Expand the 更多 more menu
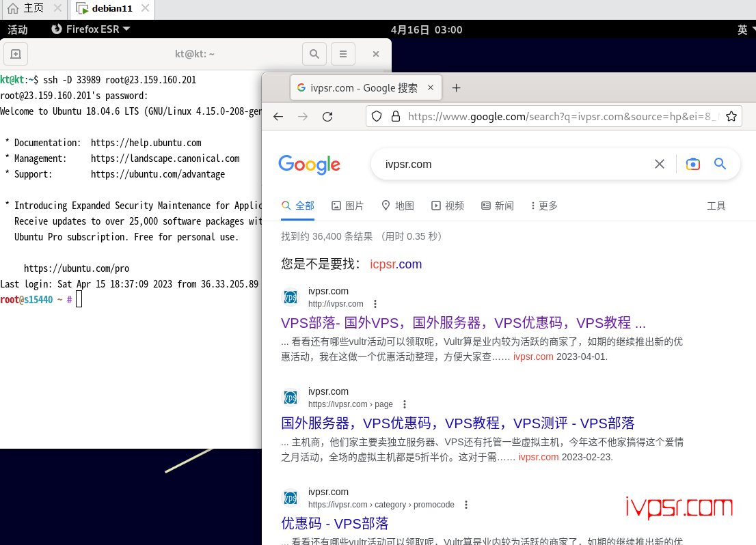The image size is (756, 545). click(544, 206)
